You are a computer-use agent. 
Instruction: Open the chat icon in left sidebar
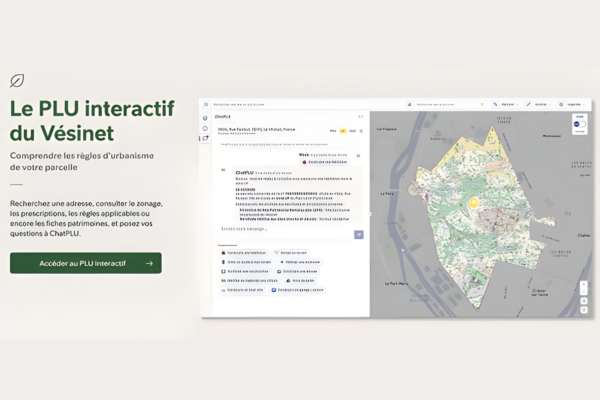205,118
